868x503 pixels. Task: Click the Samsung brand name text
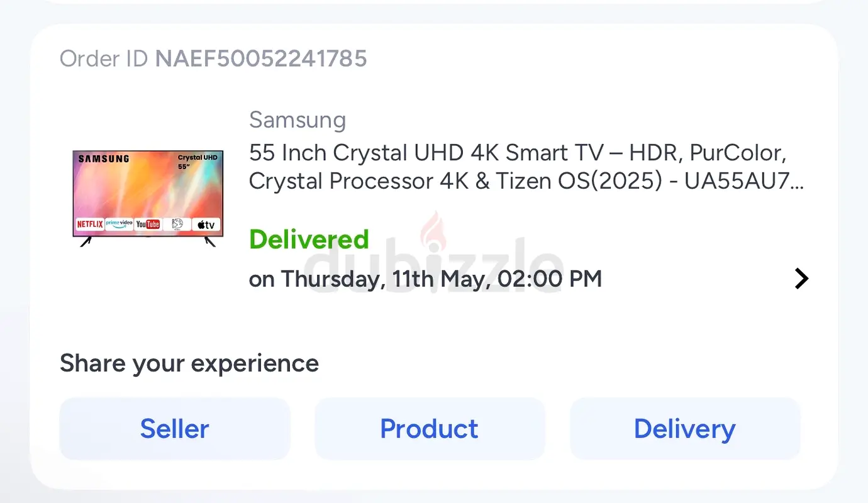tap(298, 119)
